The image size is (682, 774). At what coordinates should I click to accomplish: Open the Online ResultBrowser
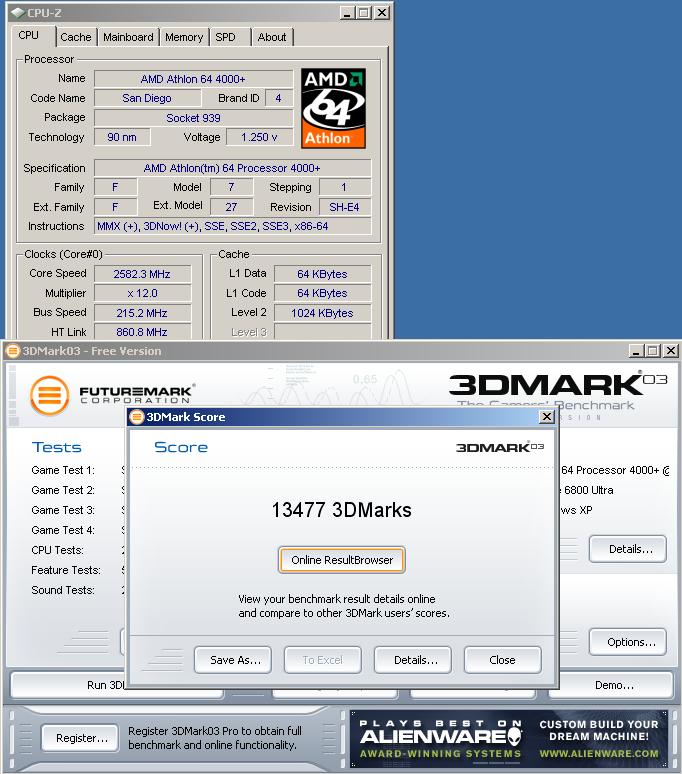coord(342,560)
